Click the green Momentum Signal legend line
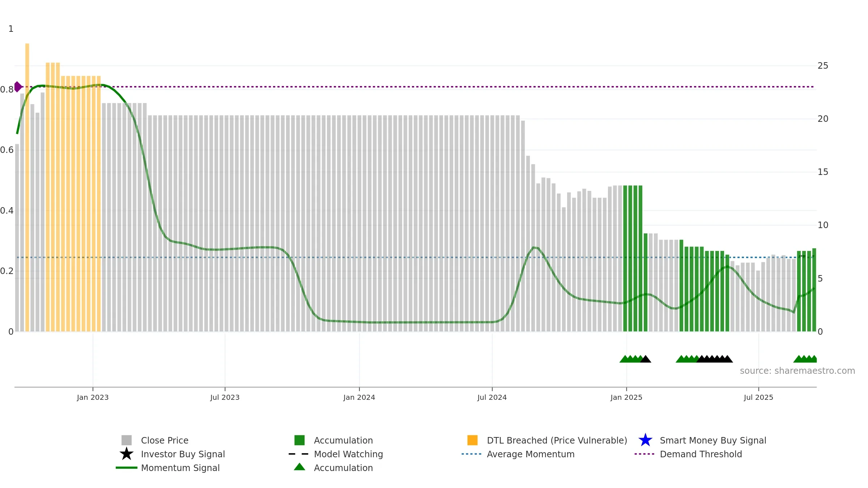 click(x=127, y=468)
